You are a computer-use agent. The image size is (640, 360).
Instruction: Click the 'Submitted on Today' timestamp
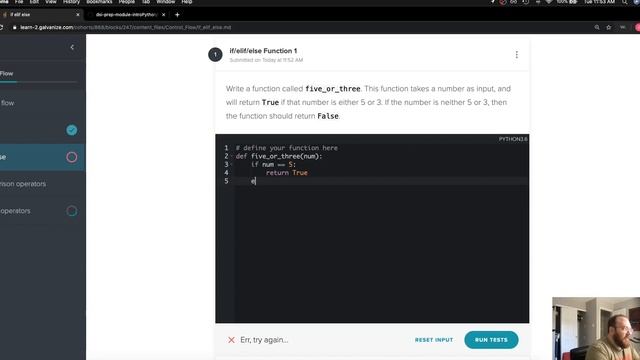266,60
